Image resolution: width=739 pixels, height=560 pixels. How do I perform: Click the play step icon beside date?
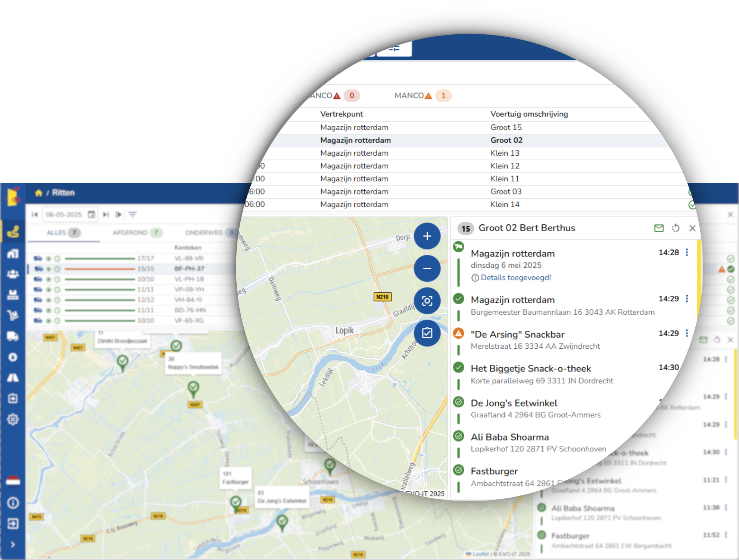[119, 214]
